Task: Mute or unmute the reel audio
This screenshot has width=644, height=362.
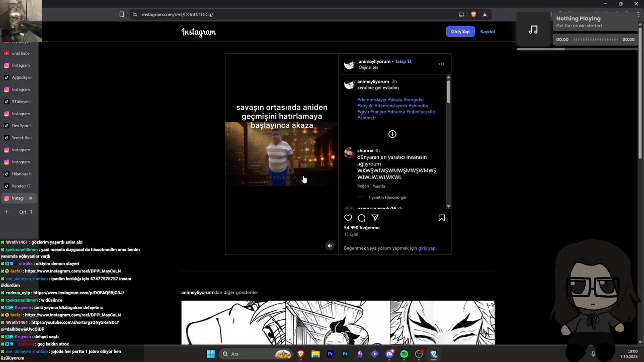Action: [330, 246]
